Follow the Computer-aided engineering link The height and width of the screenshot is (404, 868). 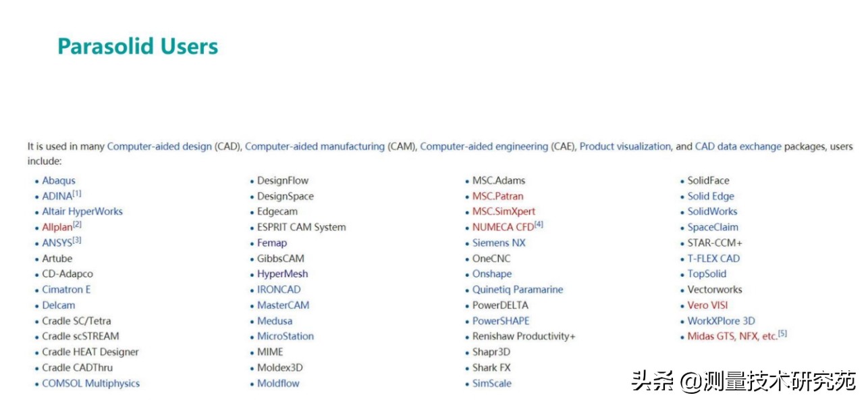pos(484,146)
